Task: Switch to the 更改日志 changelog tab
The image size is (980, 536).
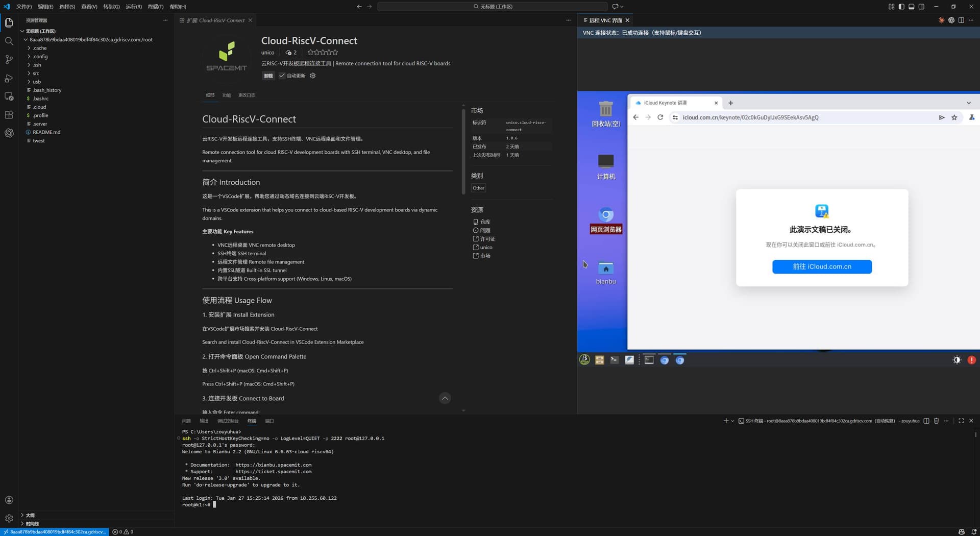Action: point(247,95)
